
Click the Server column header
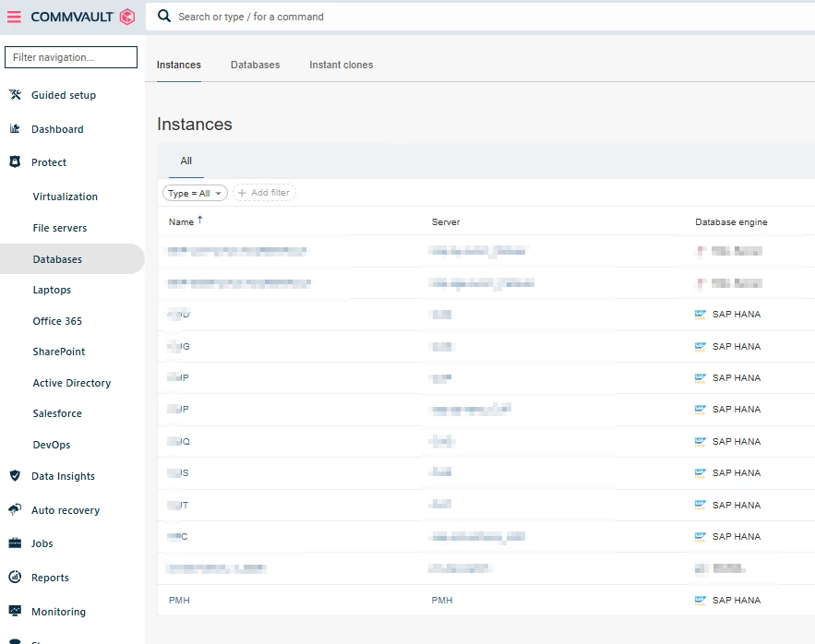pyautogui.click(x=446, y=222)
